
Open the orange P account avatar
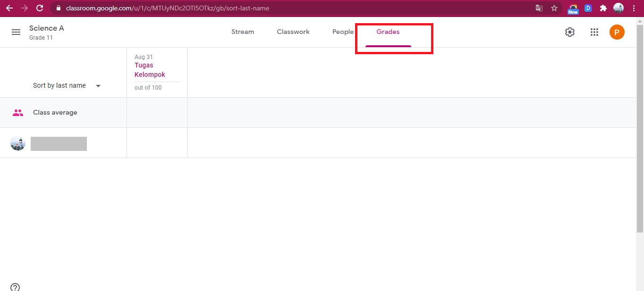click(617, 32)
